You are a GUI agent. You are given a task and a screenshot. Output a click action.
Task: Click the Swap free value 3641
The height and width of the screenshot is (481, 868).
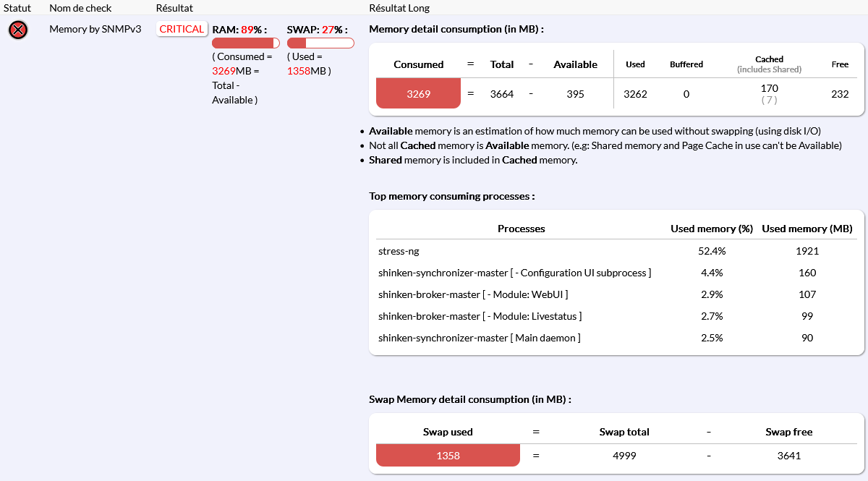788,456
